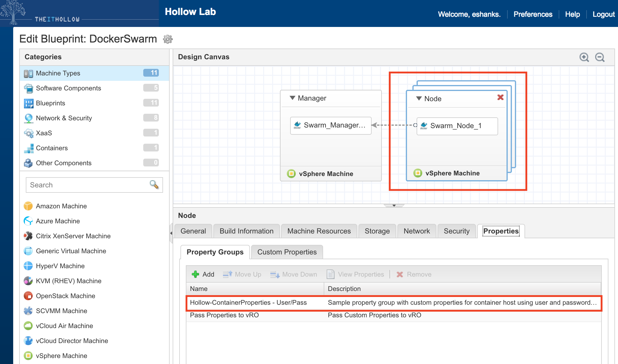The width and height of the screenshot is (618, 364).
Task: Collapse the left categories panel
Action: tap(171, 233)
